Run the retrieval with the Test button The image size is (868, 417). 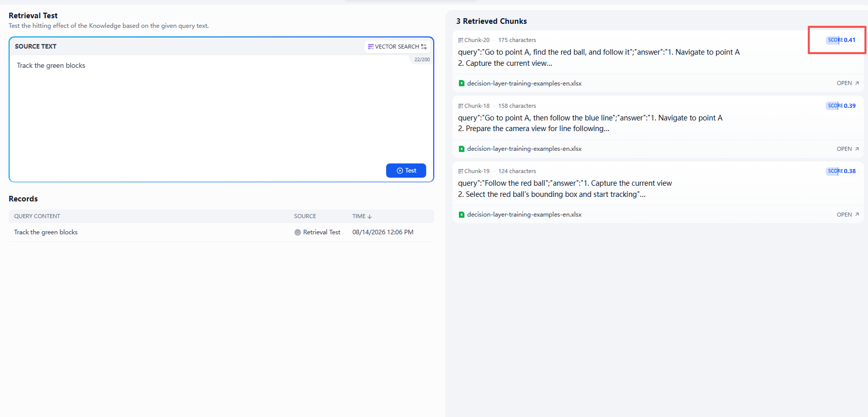pos(406,171)
